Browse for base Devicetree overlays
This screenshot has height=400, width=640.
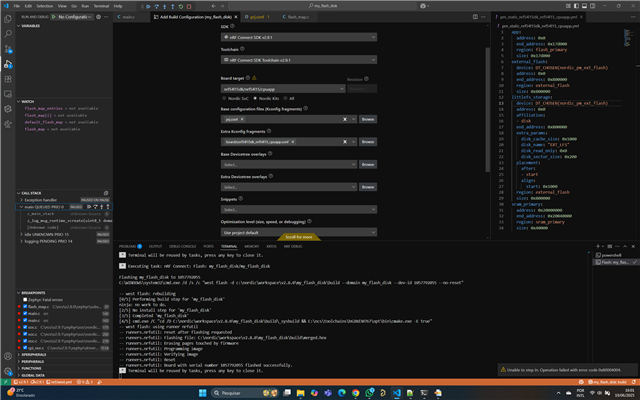368,164
